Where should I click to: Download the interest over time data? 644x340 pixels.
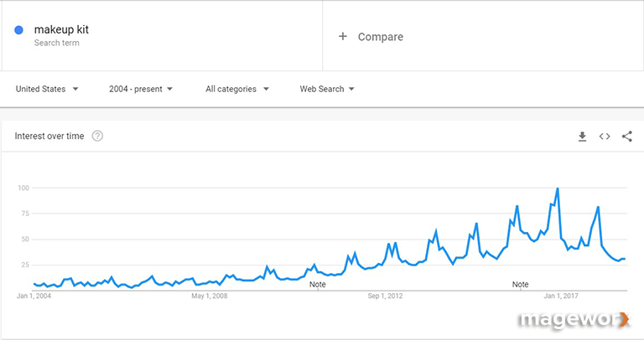[582, 137]
